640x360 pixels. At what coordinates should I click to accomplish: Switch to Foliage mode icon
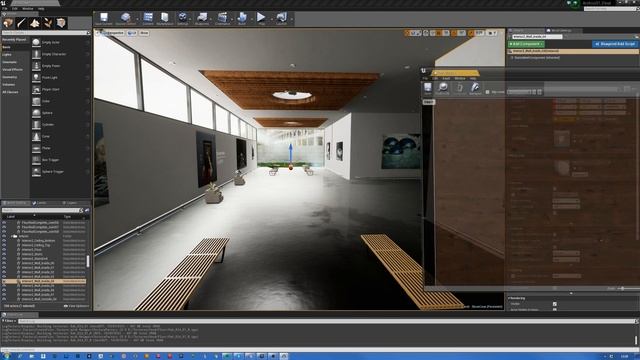pyautogui.click(x=48, y=23)
